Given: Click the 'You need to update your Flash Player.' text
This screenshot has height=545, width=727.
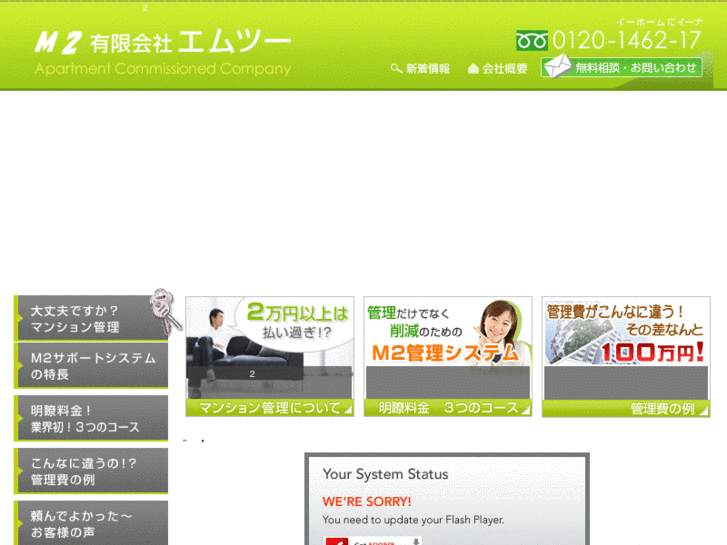Looking at the screenshot, I should tap(413, 520).
